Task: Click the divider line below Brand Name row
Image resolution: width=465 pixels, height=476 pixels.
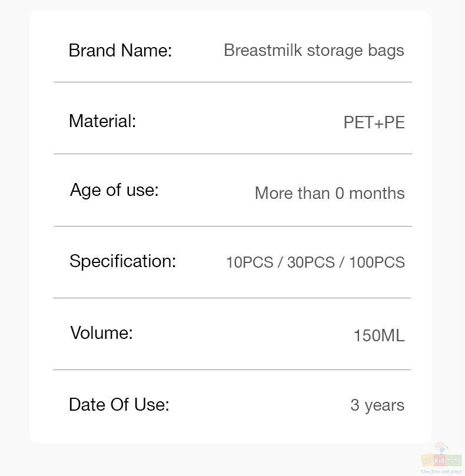Action: point(233,82)
